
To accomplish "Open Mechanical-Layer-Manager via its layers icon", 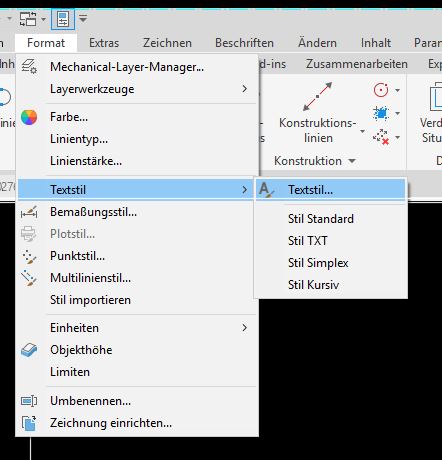I will (29, 66).
